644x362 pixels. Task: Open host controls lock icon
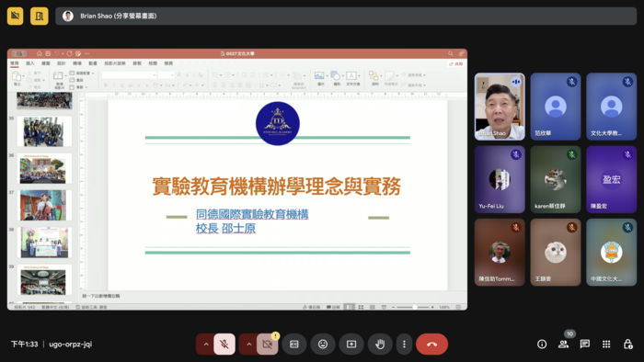point(628,344)
